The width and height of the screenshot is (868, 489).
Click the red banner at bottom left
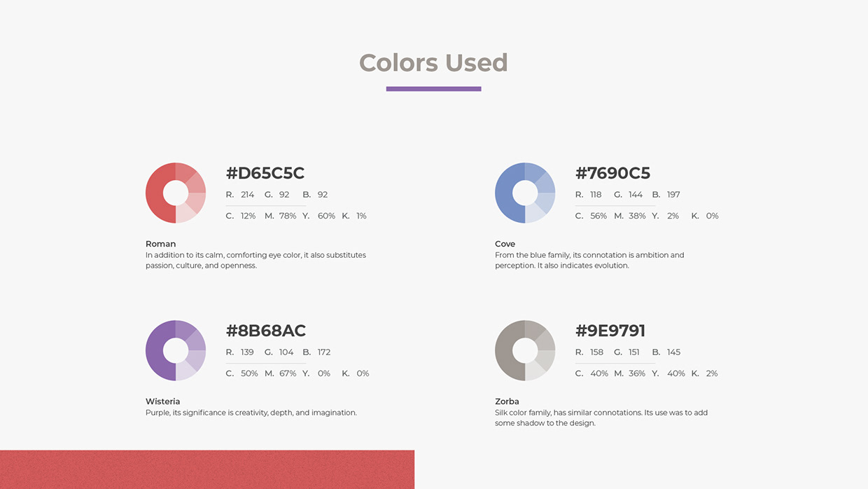coord(207,469)
